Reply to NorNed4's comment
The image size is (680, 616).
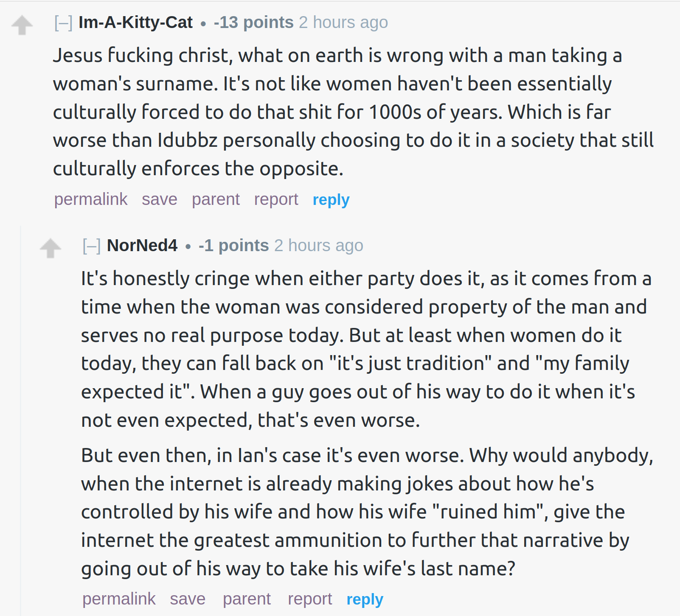(x=365, y=599)
